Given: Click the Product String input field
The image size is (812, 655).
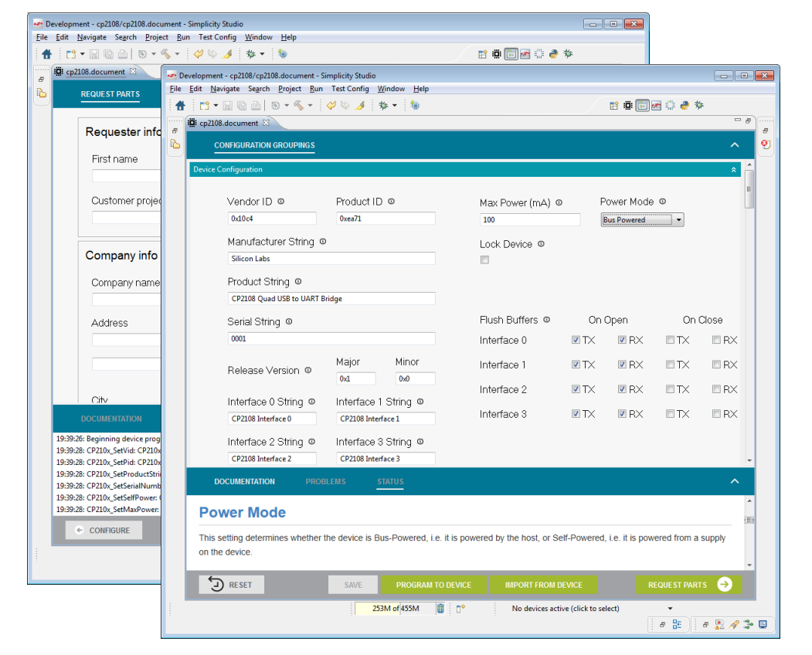Looking at the screenshot, I should [x=331, y=299].
